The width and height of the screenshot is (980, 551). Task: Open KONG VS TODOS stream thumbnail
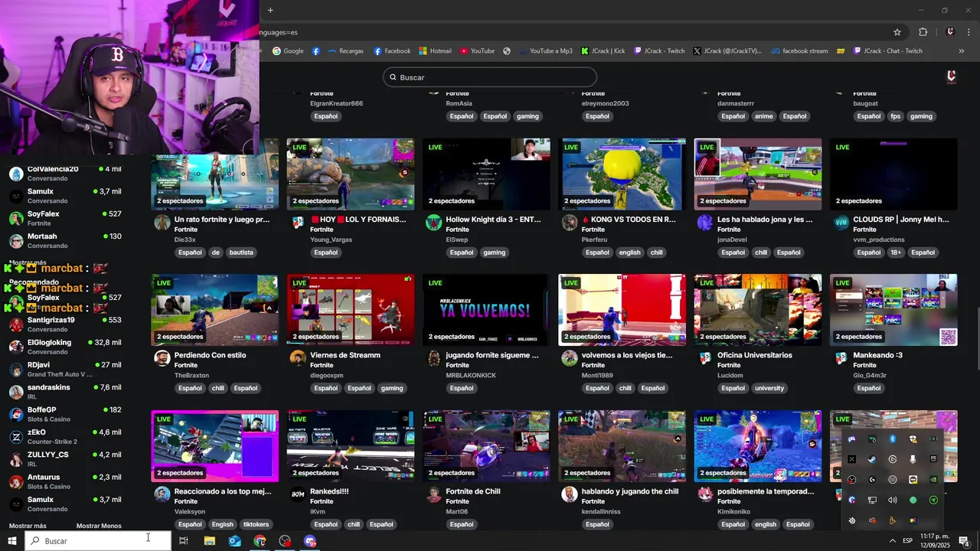[622, 174]
